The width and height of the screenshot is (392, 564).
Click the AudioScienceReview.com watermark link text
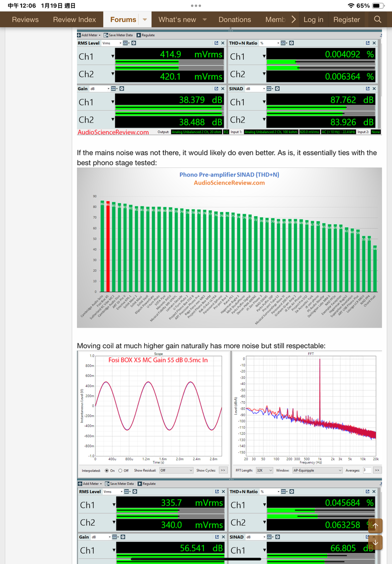[x=113, y=132]
